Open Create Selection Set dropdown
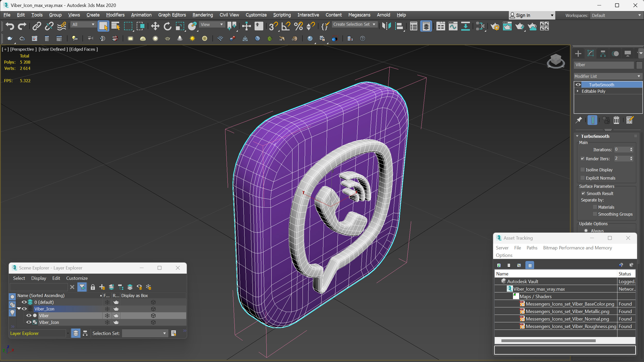This screenshot has width=644, height=362. (354, 24)
